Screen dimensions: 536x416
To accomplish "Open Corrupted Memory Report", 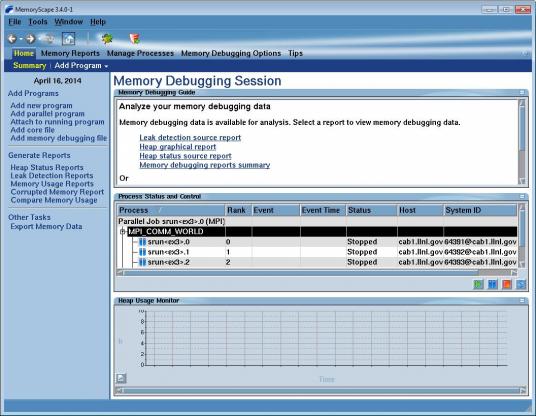I will click(57, 192).
